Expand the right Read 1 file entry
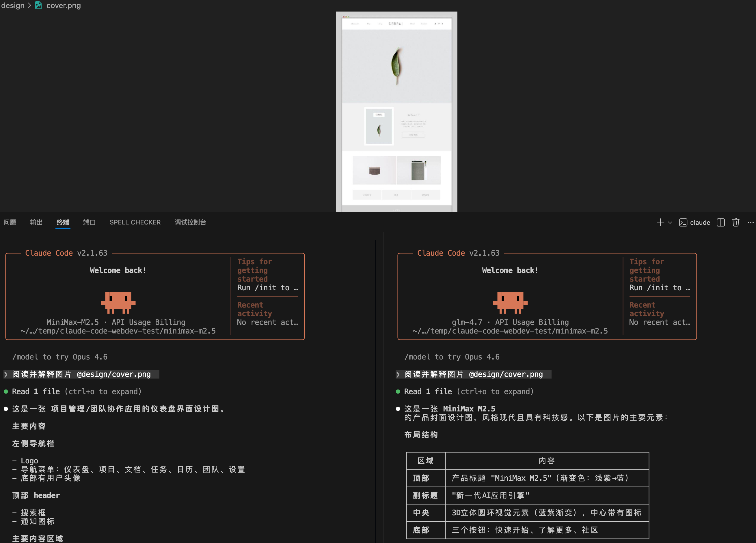This screenshot has height=543, width=756. (469, 392)
